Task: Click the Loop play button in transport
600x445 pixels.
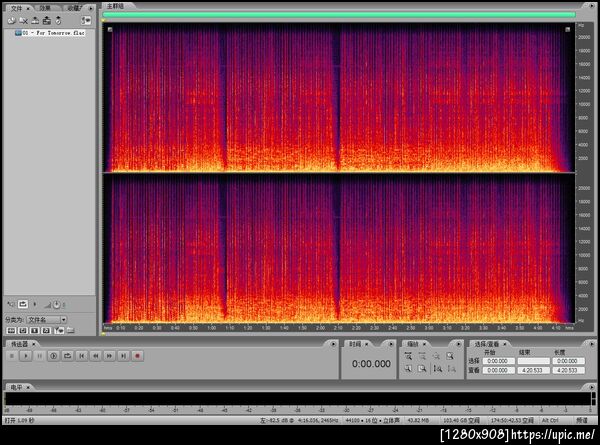Action: (67, 356)
